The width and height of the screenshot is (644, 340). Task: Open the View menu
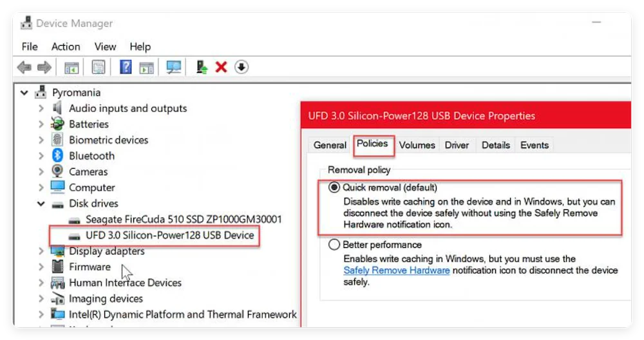[x=105, y=47]
